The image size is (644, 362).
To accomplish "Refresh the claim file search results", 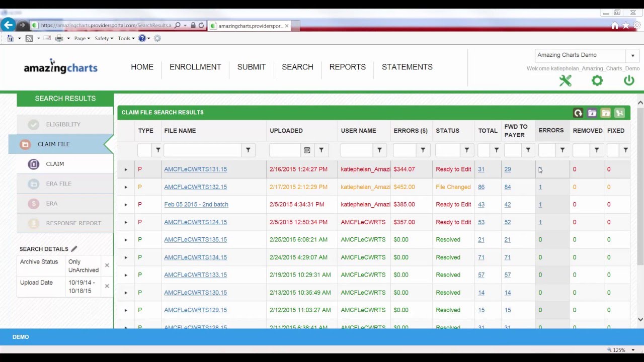I will 578,113.
